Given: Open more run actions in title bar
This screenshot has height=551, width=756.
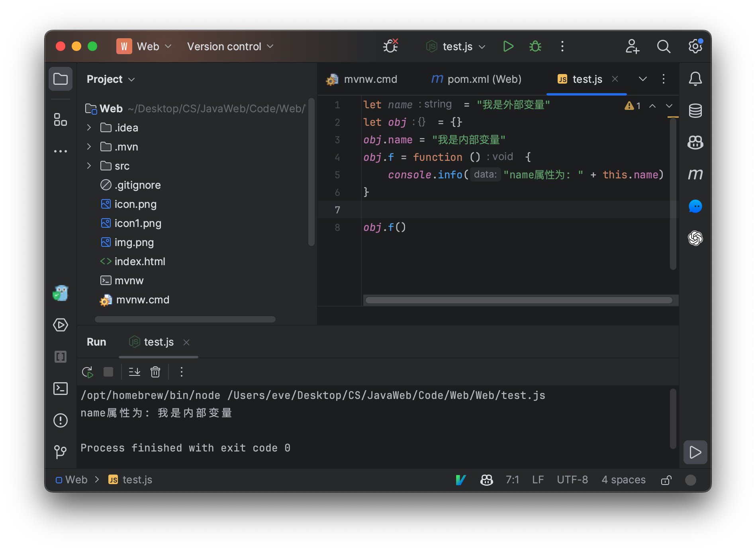Looking at the screenshot, I should click(562, 47).
